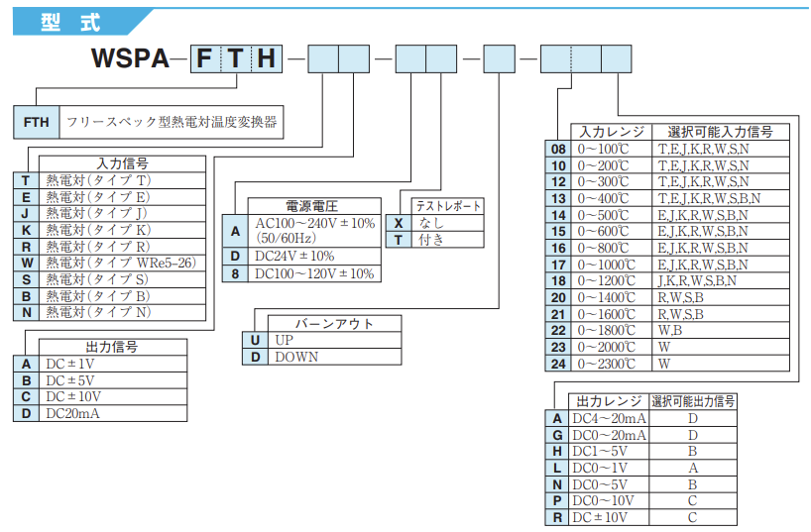Screen dimensions: 811x532
Task: Click the 入力信号 table header
Action: click(x=122, y=163)
